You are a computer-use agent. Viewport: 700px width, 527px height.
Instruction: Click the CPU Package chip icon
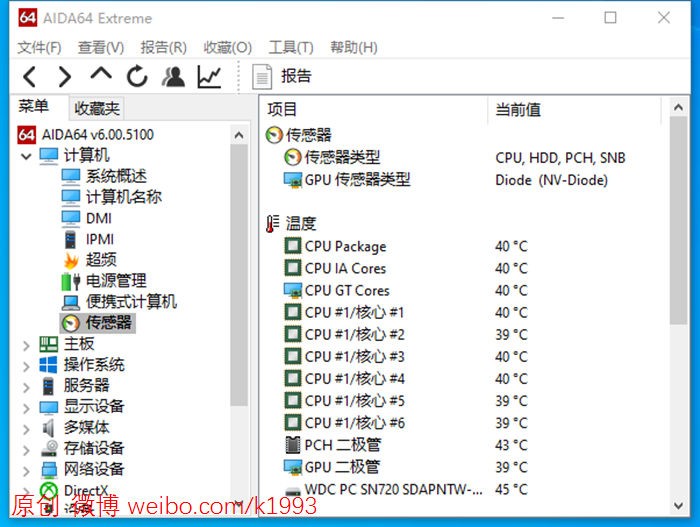point(293,246)
